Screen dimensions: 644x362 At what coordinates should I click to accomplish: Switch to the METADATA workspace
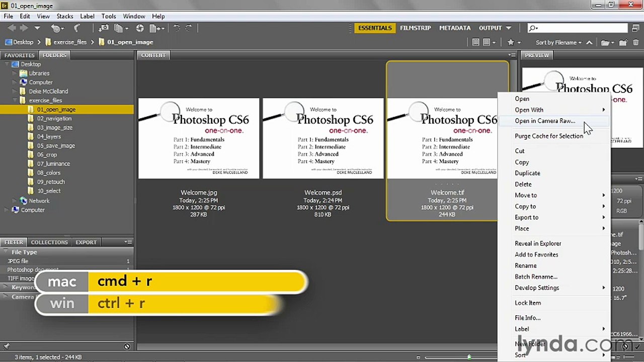455,28
